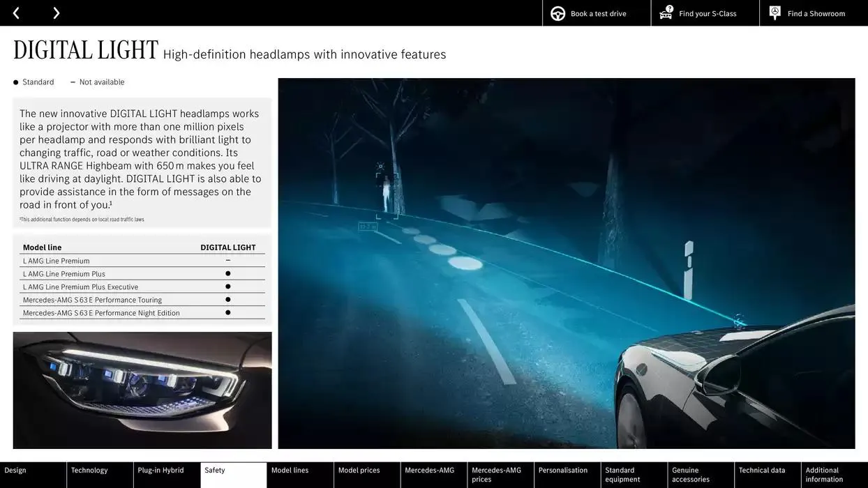The height and width of the screenshot is (488, 868).
Task: Select S 63 E Performance Night Edition row
Action: tap(142, 313)
